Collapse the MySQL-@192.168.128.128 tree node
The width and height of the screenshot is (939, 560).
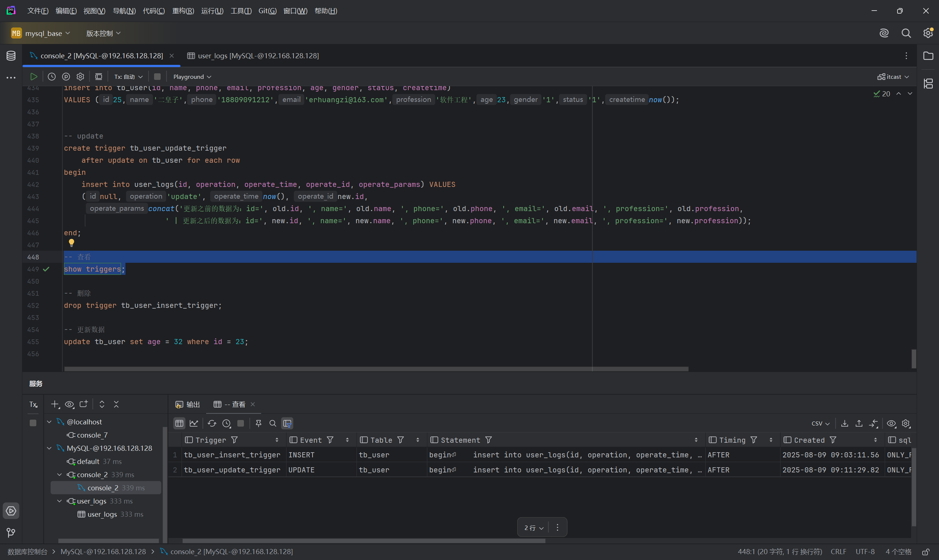coord(49,448)
